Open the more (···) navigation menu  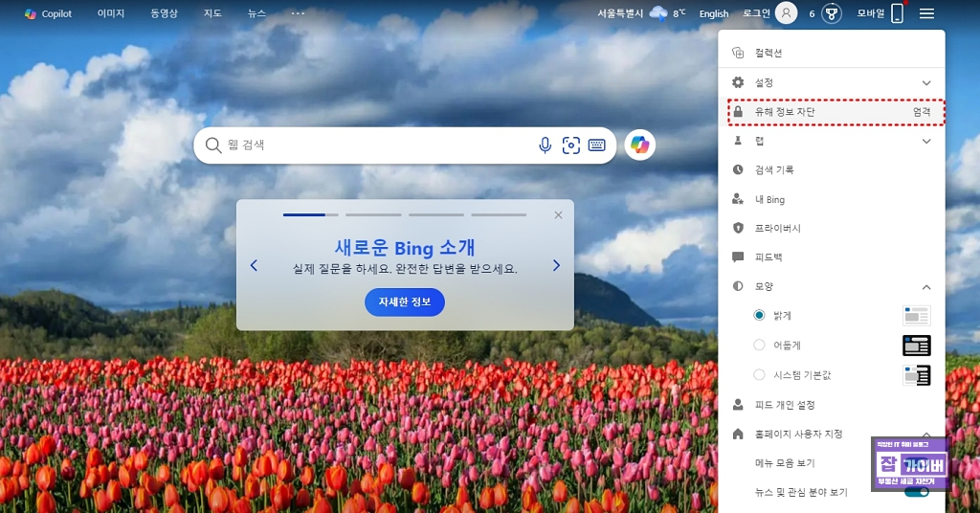[x=299, y=13]
